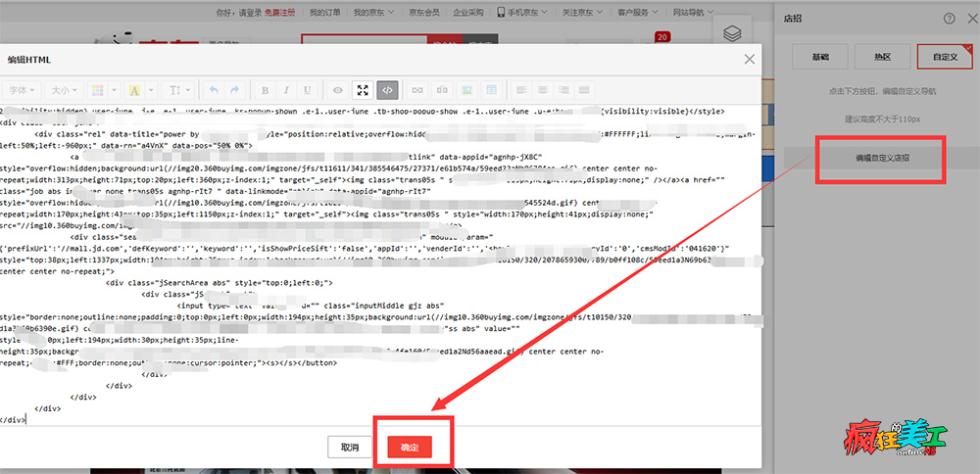The image size is (980, 474).
Task: Click the insert table icon
Action: tap(492, 90)
